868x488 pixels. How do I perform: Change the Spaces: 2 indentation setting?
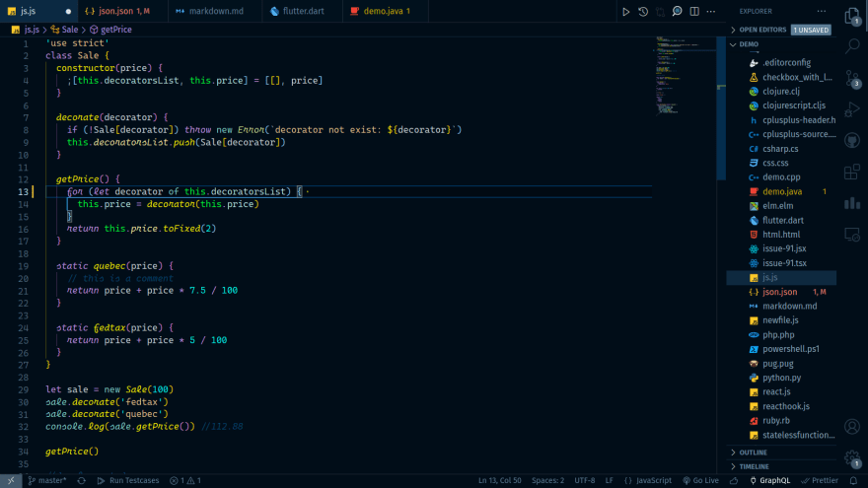[x=547, y=481]
